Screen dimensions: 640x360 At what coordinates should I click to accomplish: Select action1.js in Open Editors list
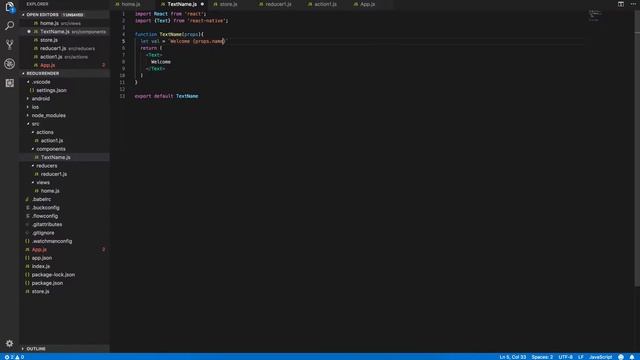(64, 57)
